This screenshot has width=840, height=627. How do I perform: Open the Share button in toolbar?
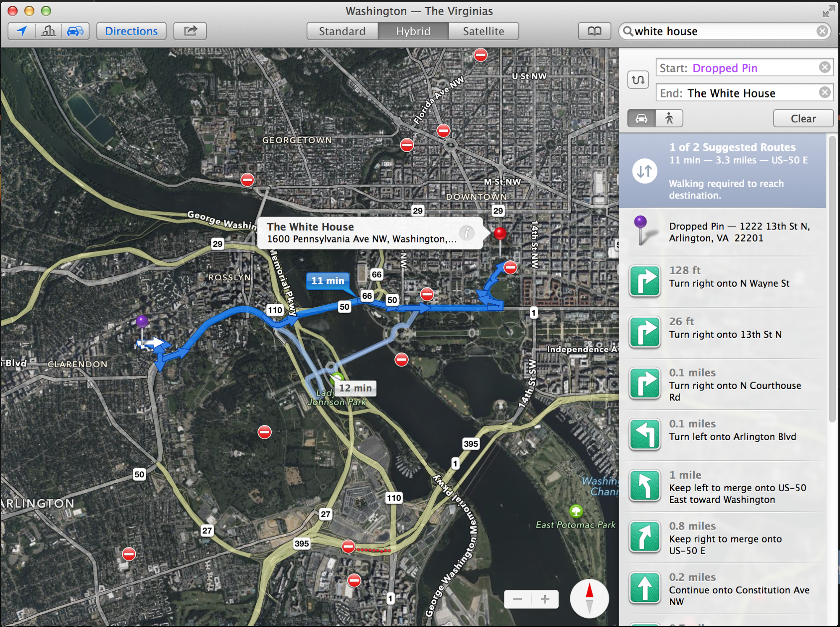point(190,31)
